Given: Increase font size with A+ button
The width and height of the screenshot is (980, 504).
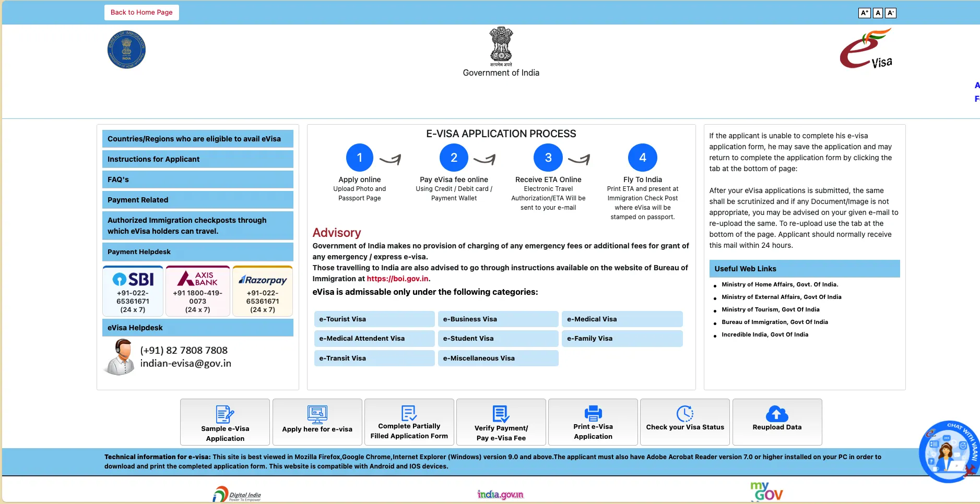Looking at the screenshot, I should (864, 13).
